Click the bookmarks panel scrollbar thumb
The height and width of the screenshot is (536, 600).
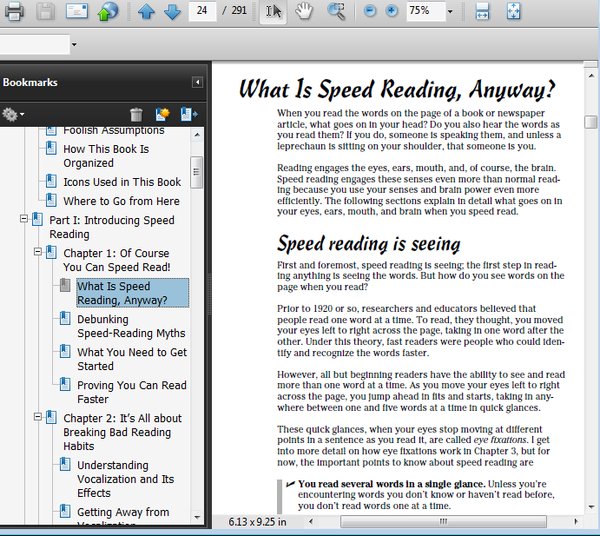tap(197, 172)
